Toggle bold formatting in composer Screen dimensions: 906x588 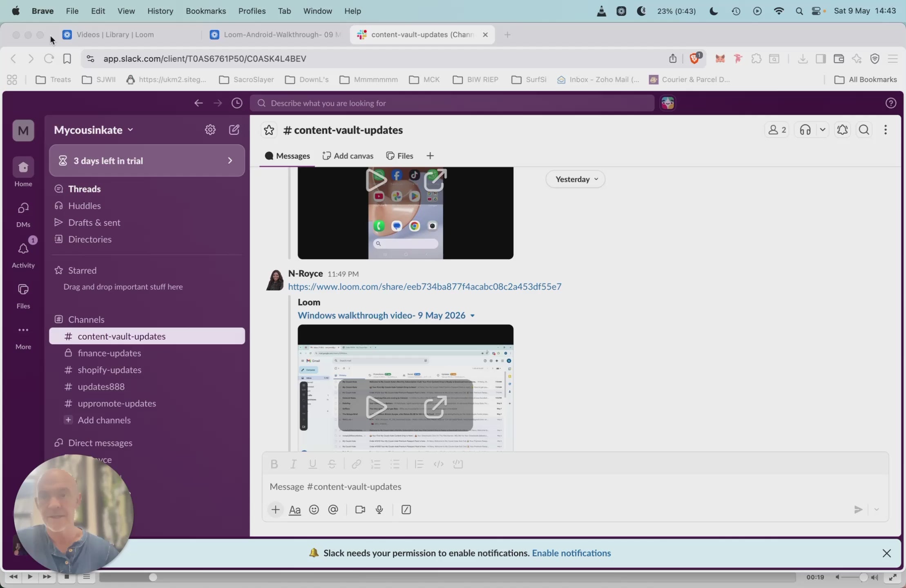click(x=274, y=464)
